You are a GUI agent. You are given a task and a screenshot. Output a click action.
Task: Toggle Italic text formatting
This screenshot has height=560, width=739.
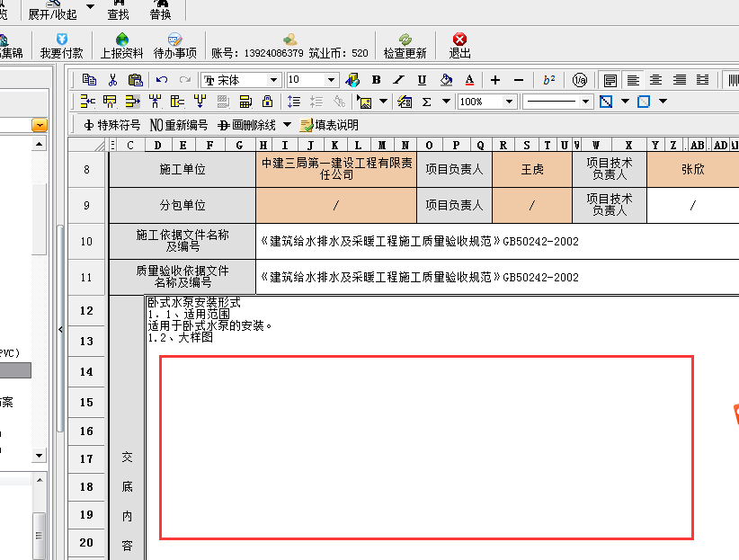pos(399,80)
